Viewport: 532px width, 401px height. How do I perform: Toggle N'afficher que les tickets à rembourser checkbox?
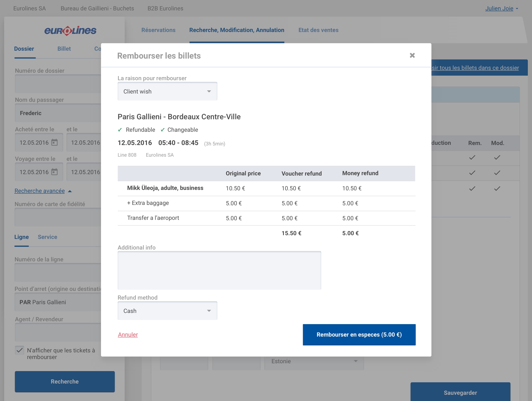click(x=20, y=350)
